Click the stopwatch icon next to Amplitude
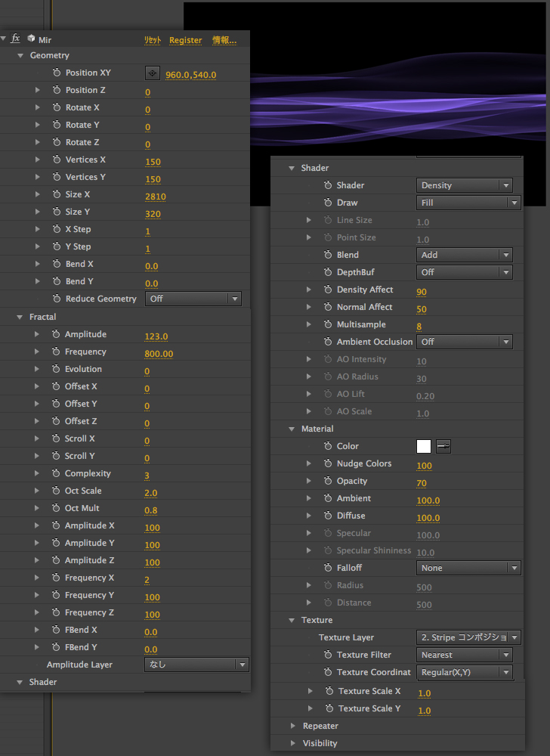550x756 pixels. point(56,334)
